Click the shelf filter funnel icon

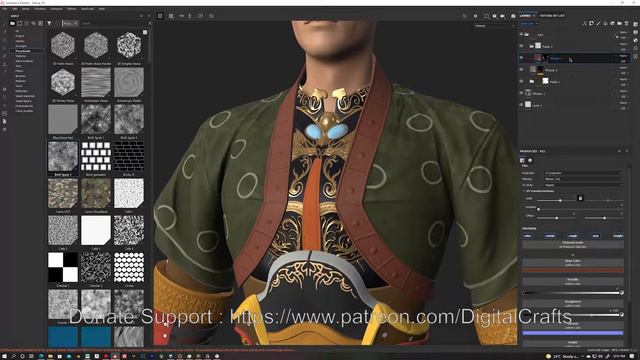click(49, 24)
